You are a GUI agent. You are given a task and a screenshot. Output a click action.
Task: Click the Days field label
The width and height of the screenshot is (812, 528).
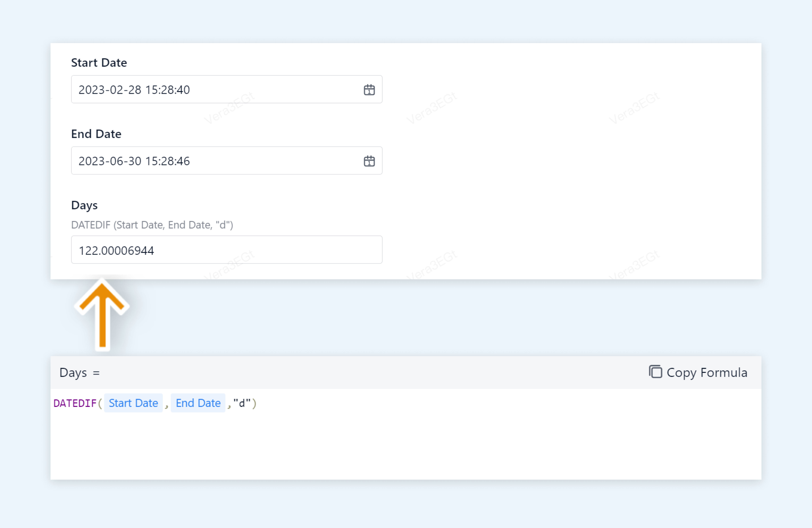coord(84,205)
